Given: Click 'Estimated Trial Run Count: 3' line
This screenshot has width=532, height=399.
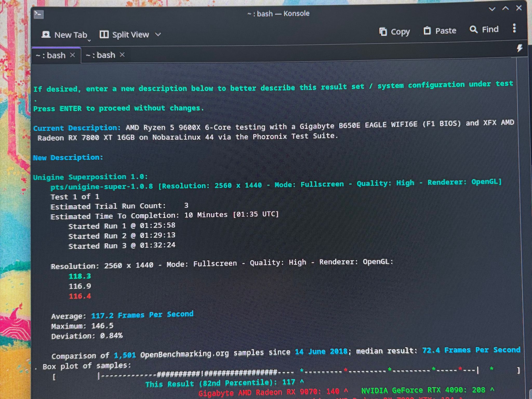Looking at the screenshot, I should click(119, 206).
